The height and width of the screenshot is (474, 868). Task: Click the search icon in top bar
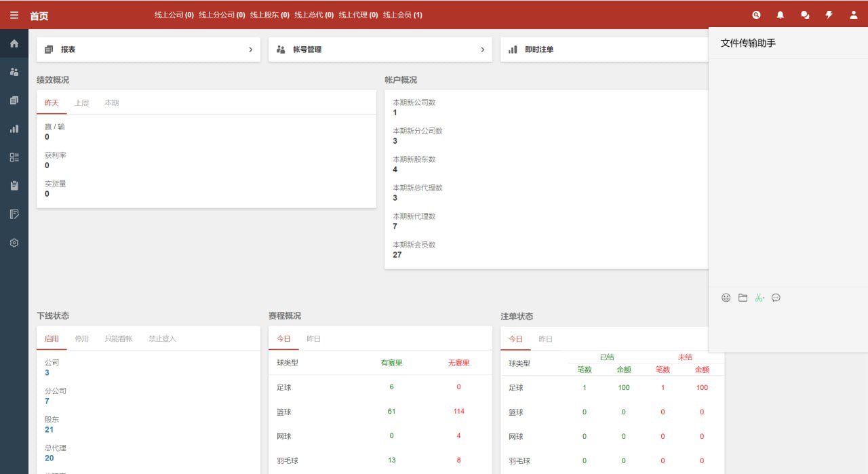(x=756, y=15)
